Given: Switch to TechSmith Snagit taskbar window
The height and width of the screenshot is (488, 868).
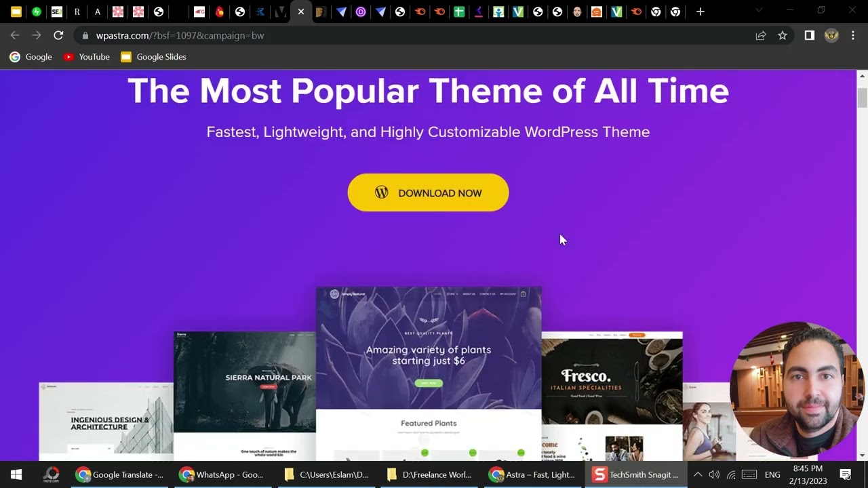Looking at the screenshot, I should point(635,474).
